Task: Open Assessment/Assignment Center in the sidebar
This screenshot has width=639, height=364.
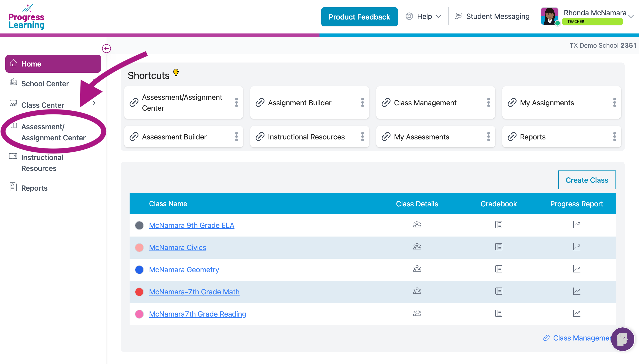Action: click(53, 132)
